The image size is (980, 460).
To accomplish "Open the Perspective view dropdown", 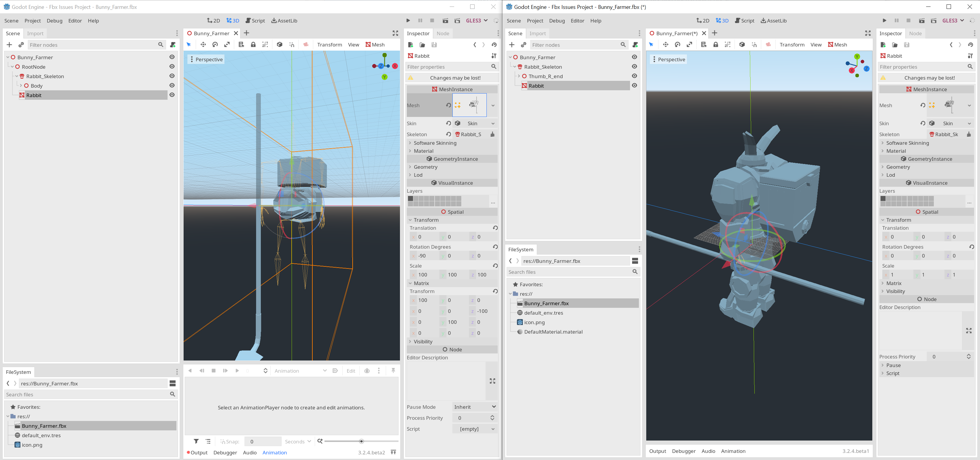I will coord(207,59).
